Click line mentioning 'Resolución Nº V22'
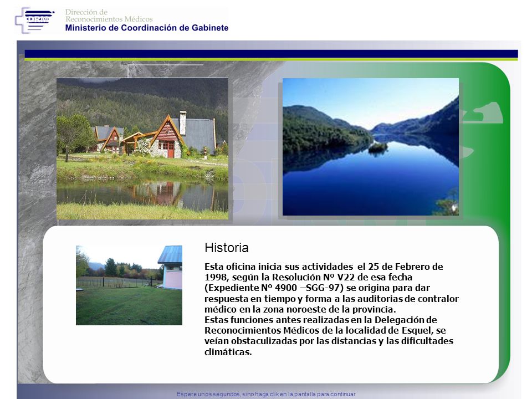 click(x=309, y=277)
